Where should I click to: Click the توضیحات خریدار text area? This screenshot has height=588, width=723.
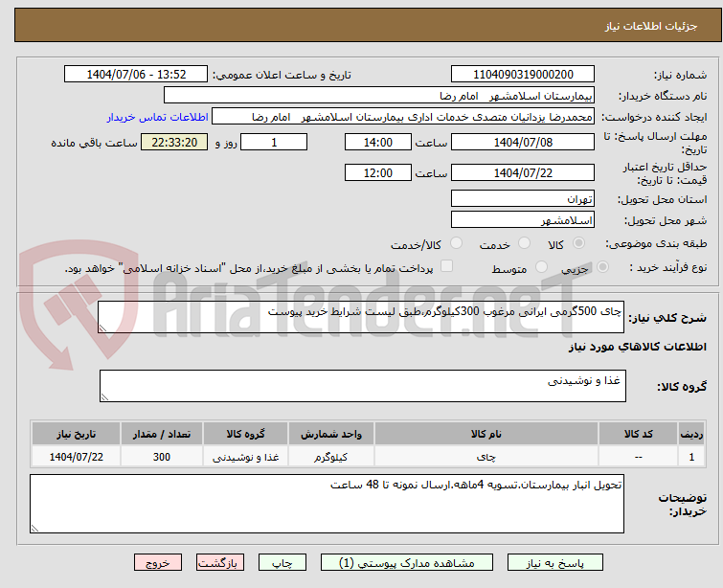coord(327,504)
